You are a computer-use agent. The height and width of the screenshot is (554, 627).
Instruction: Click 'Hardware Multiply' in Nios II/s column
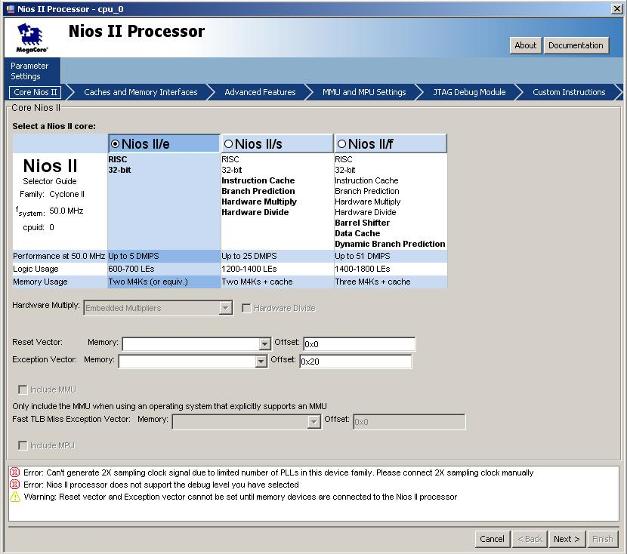[x=259, y=202]
